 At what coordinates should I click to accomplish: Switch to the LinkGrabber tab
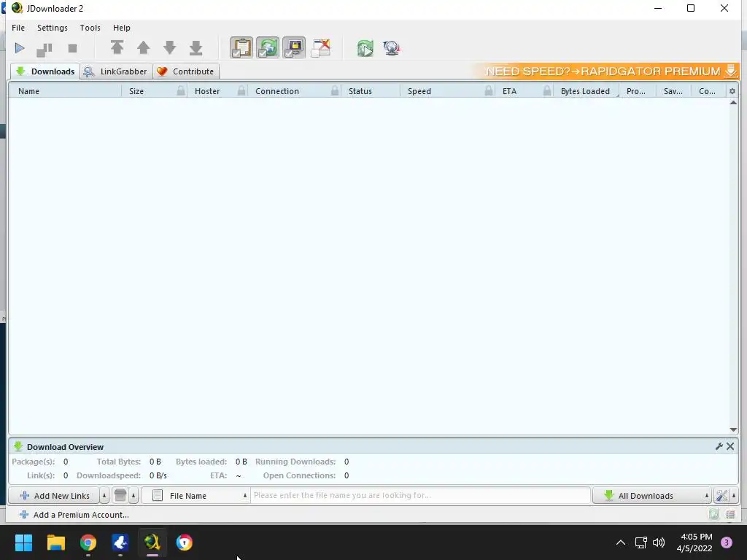pyautogui.click(x=116, y=71)
